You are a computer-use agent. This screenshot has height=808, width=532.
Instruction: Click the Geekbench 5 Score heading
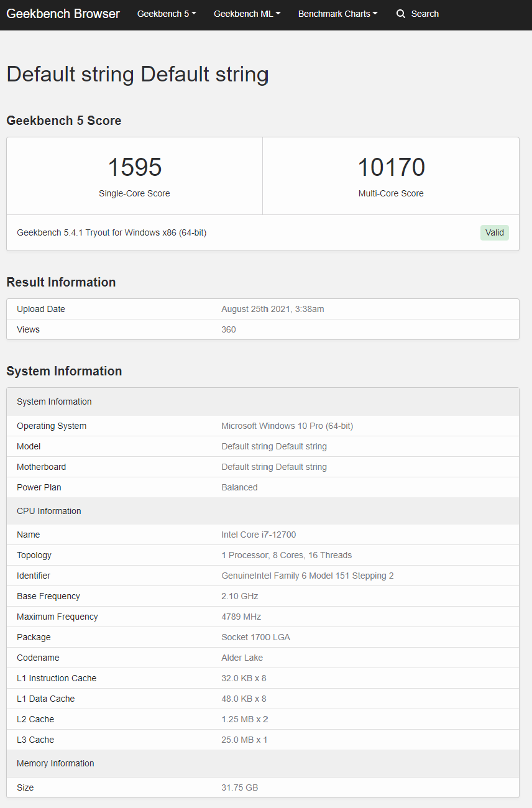click(x=64, y=121)
